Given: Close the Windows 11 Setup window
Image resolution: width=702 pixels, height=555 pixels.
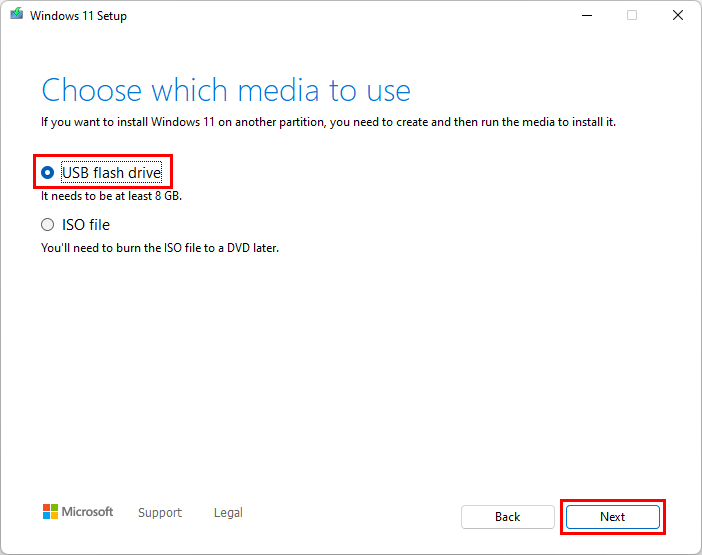Looking at the screenshot, I should (679, 16).
